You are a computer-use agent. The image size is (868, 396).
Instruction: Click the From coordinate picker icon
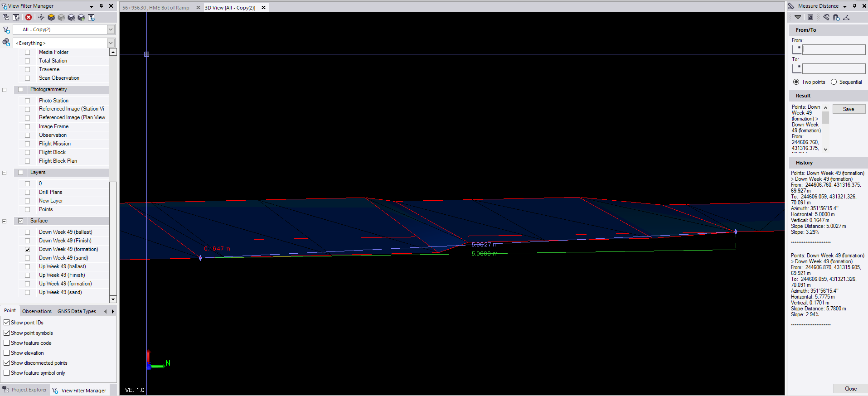[796, 49]
